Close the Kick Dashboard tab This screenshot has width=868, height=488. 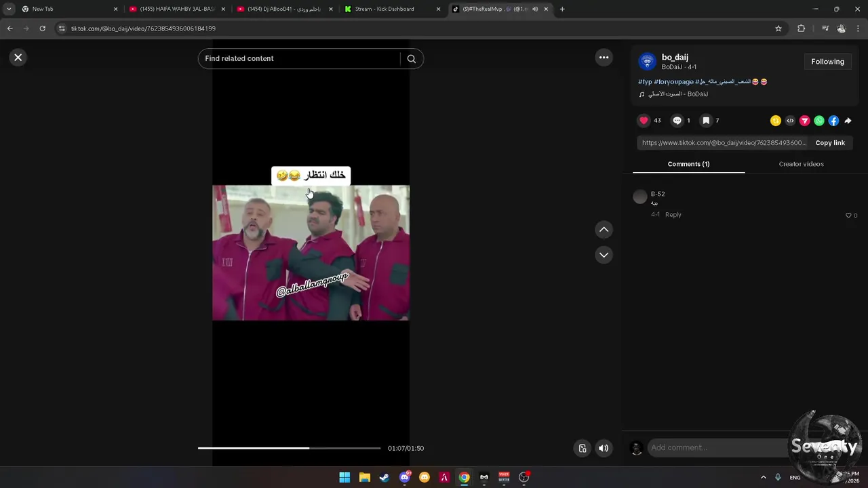pos(438,9)
